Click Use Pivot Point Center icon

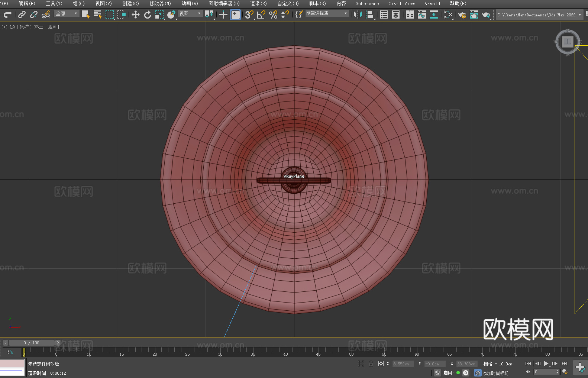(209, 14)
